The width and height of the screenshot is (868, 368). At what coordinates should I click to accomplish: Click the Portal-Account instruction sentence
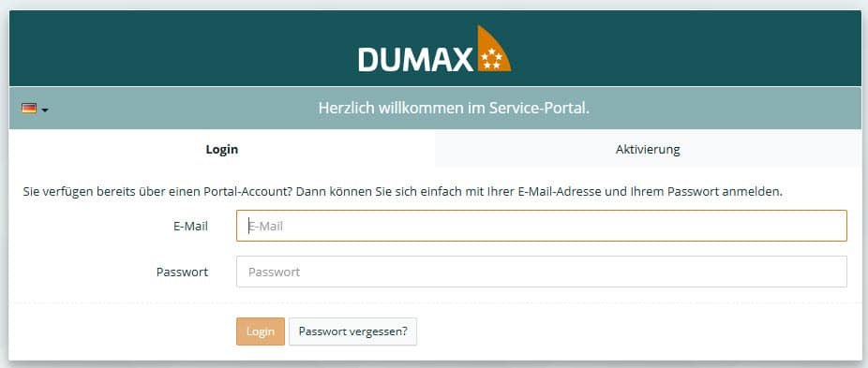point(402,192)
